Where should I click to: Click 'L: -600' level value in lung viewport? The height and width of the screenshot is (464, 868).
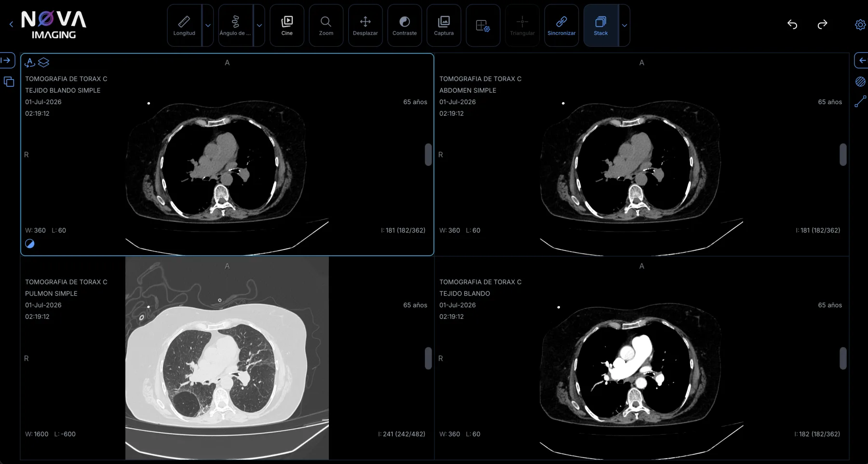[65, 434]
